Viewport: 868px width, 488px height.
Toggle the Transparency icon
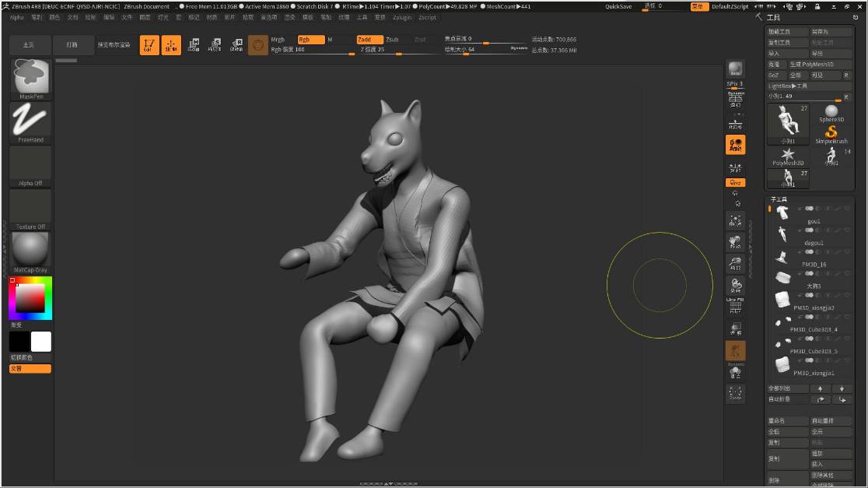coord(735,329)
